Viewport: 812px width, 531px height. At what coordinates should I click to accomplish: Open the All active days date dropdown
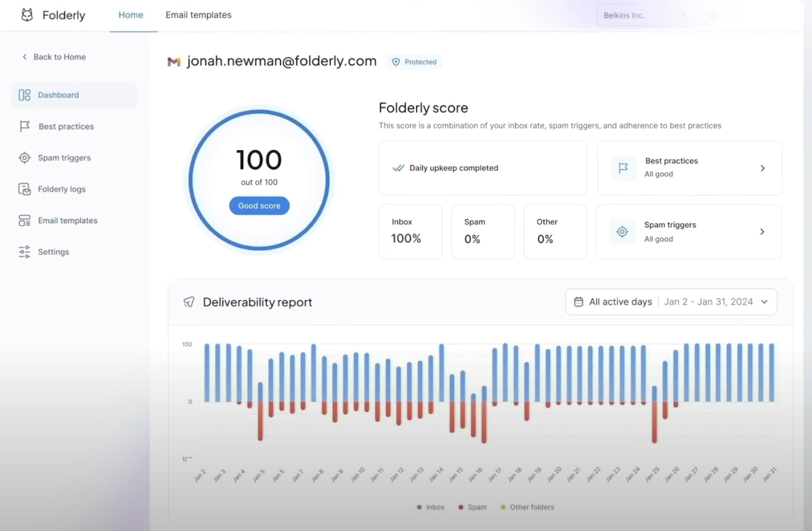pyautogui.click(x=671, y=302)
